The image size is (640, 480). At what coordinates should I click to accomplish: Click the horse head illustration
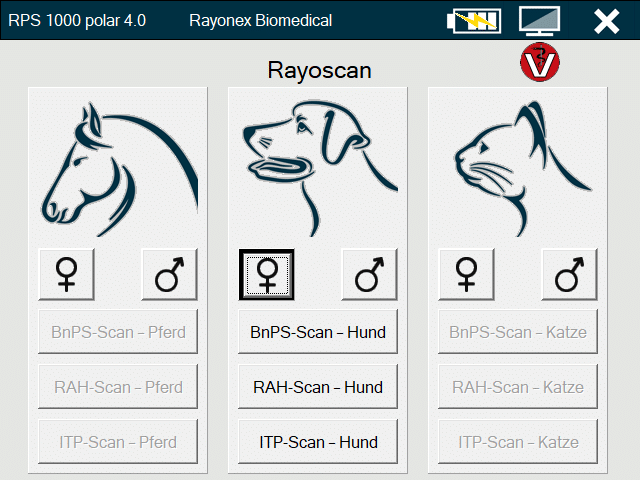click(119, 169)
